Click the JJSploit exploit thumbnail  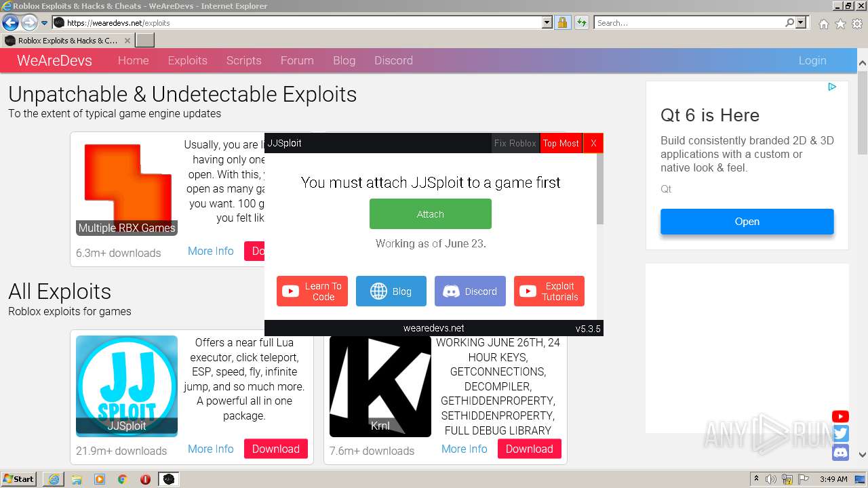tap(127, 385)
